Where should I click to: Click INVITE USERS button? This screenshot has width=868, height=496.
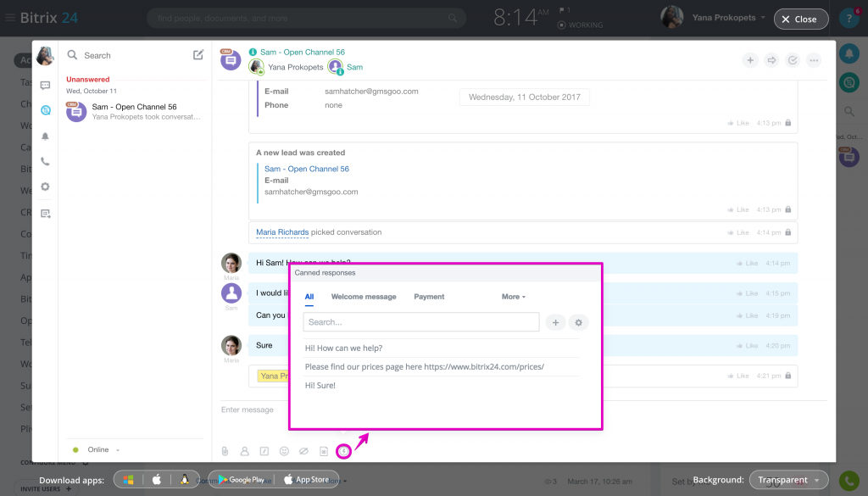[46, 489]
